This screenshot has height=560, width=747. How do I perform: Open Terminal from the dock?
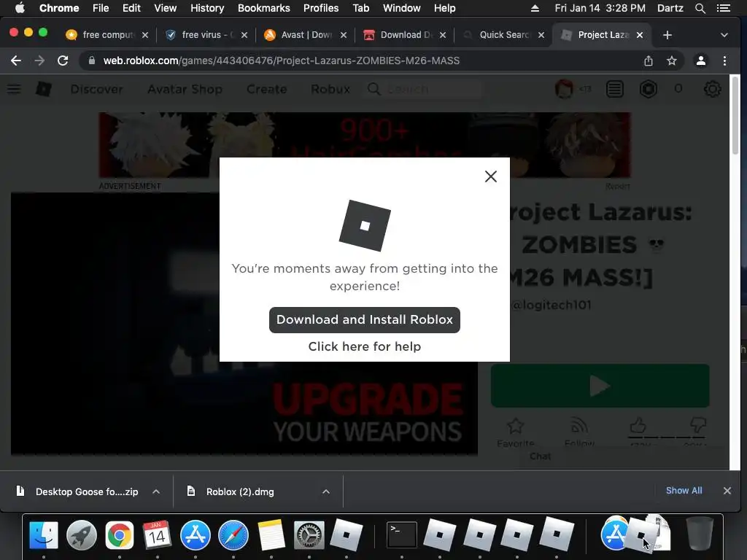[x=402, y=535]
